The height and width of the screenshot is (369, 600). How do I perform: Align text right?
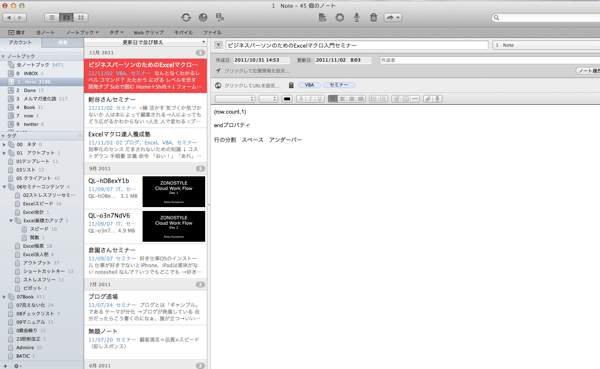tap(352, 99)
